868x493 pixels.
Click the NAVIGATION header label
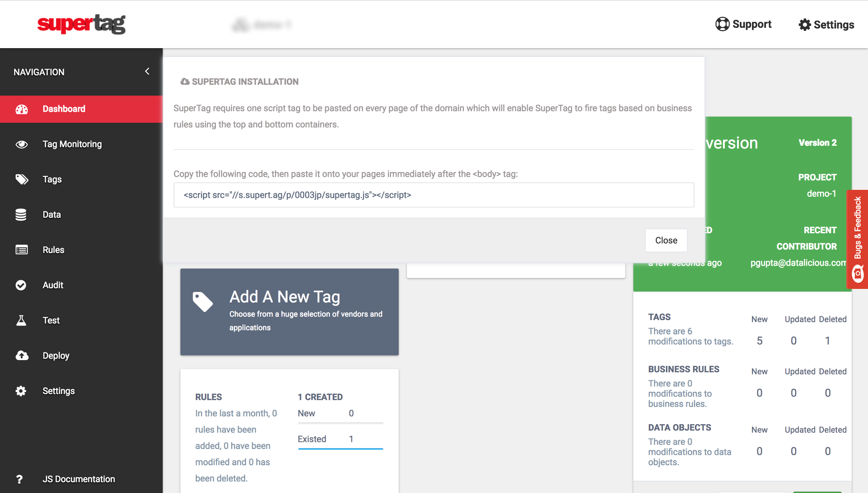click(39, 72)
